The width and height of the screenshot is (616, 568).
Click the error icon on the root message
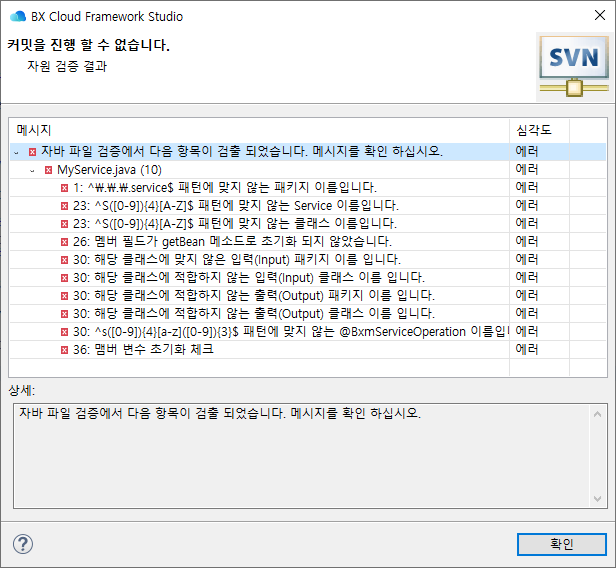[x=33, y=152]
